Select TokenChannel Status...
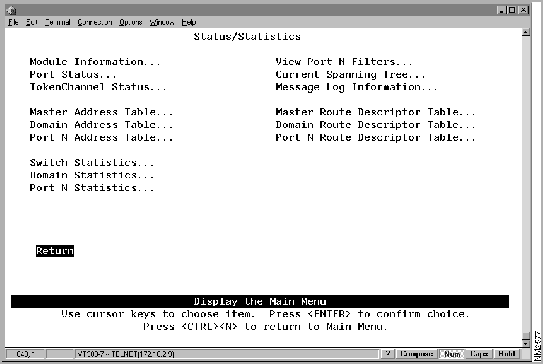 tap(98, 87)
